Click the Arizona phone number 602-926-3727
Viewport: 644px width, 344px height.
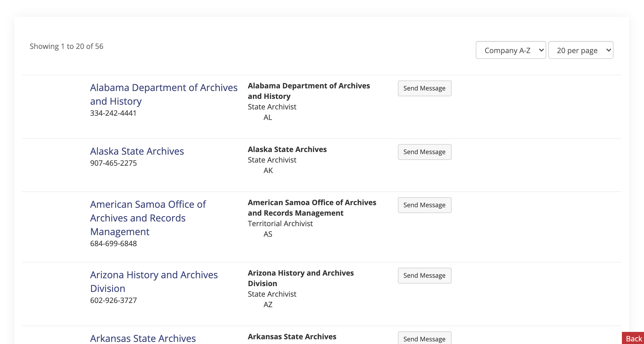(x=113, y=300)
